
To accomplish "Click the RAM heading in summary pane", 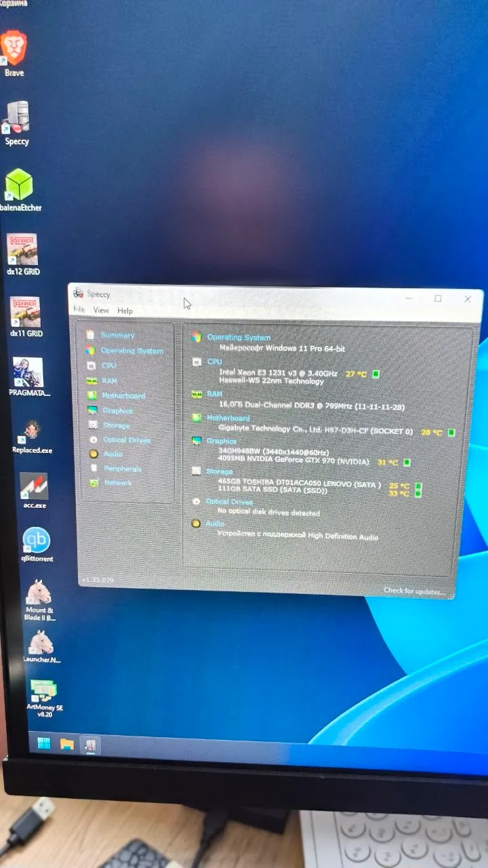I will pyautogui.click(x=214, y=393).
